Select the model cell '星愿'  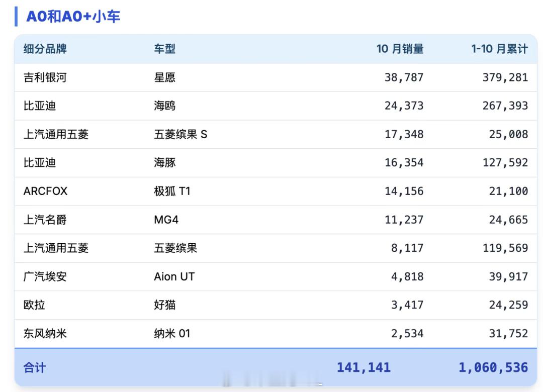point(165,77)
